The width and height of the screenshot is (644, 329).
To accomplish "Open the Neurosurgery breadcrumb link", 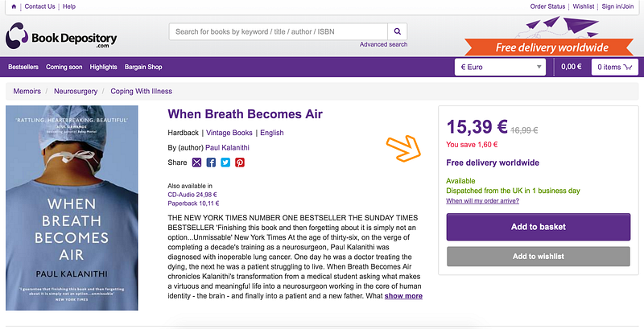I will [76, 91].
